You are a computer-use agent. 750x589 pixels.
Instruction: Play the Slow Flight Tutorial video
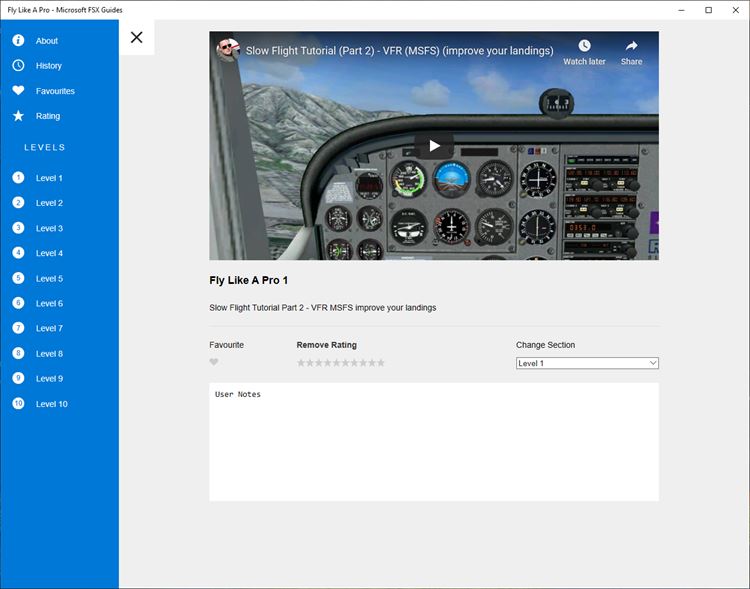coord(434,145)
